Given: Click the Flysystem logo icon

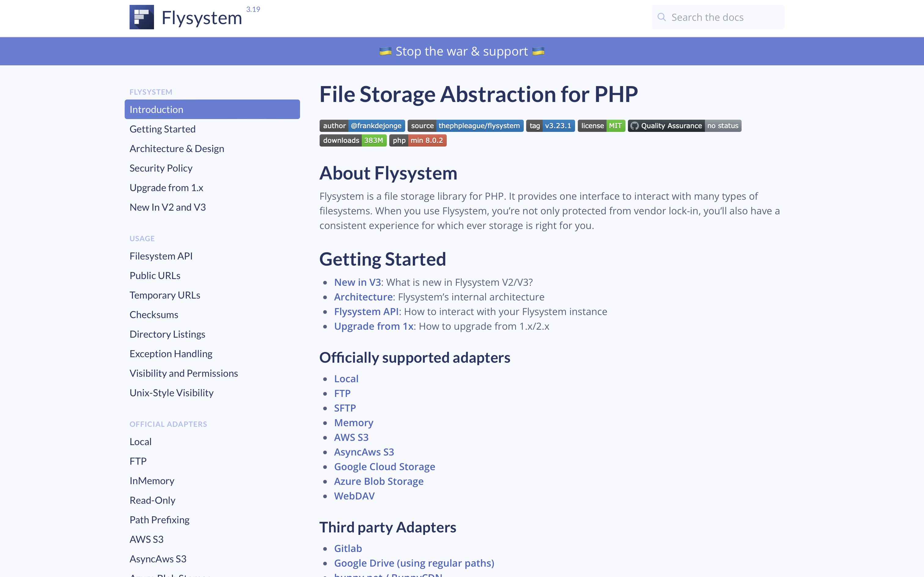Looking at the screenshot, I should point(142,16).
